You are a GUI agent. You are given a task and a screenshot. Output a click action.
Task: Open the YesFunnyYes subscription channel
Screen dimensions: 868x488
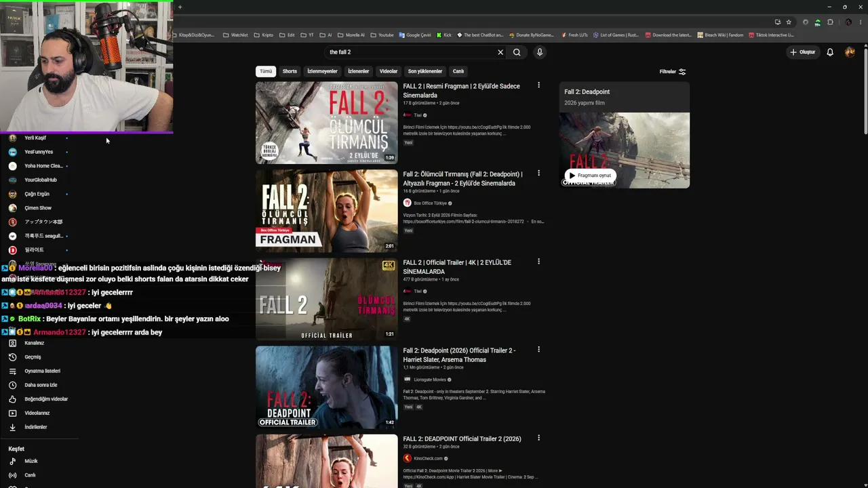coord(37,152)
